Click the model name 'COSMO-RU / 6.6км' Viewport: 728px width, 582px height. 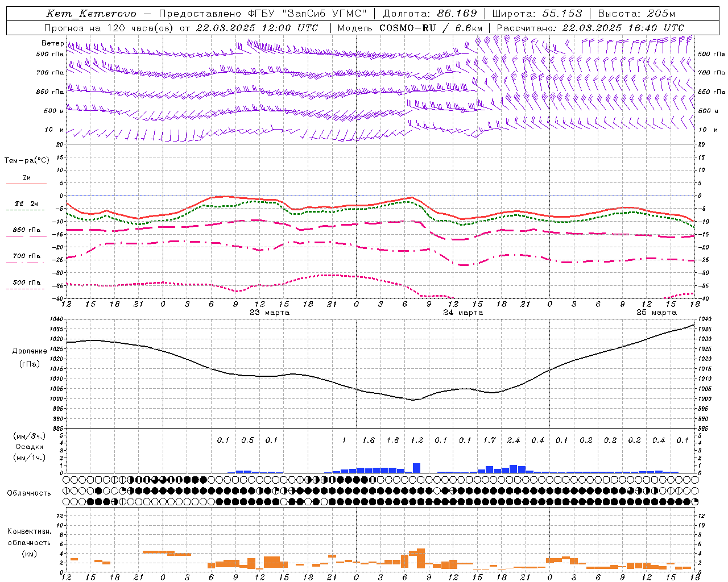(431, 28)
